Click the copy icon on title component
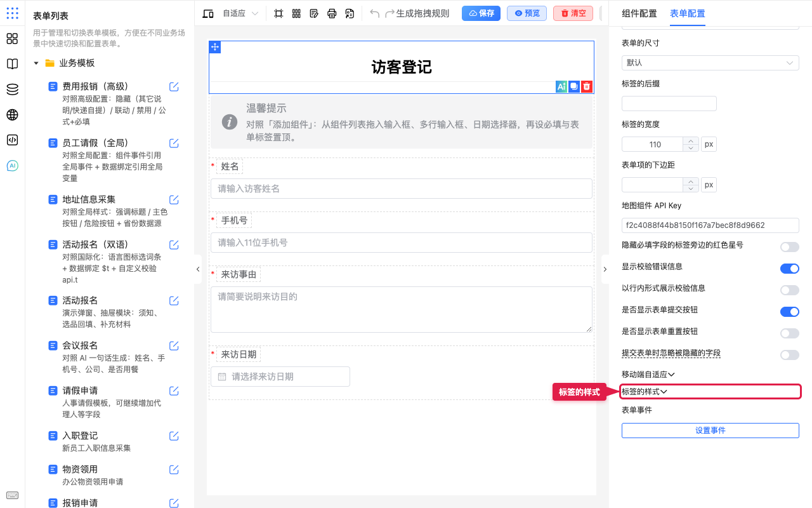Screen dimensions: 812x508 pyautogui.click(x=573, y=86)
